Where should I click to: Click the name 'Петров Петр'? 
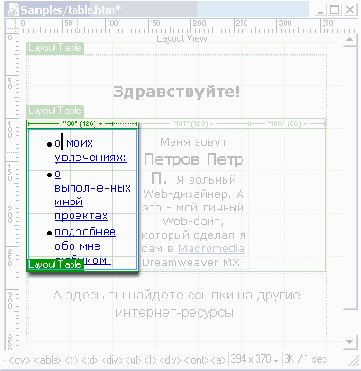pos(193,160)
